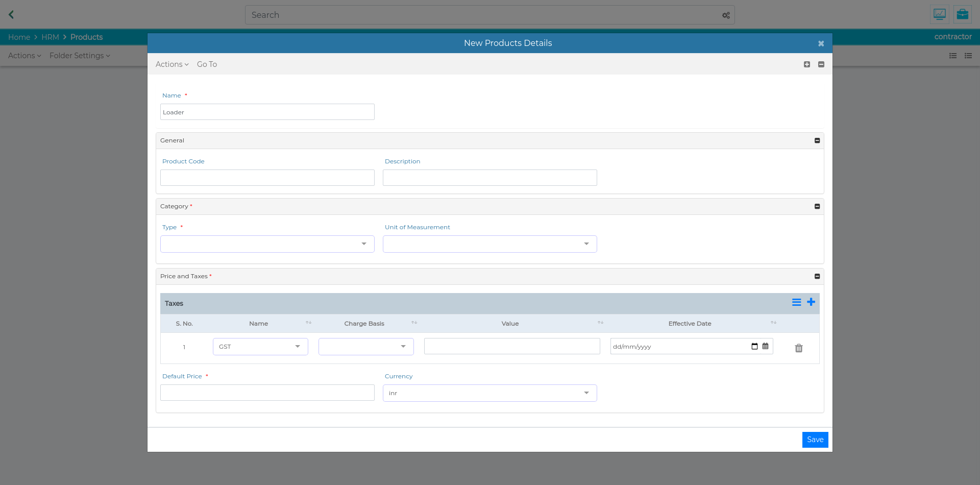
Task: Close the New Products Details dialog
Action: (x=821, y=43)
